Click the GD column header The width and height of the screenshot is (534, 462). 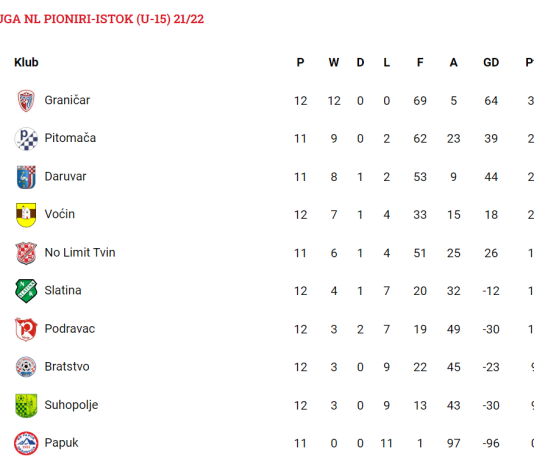491,62
